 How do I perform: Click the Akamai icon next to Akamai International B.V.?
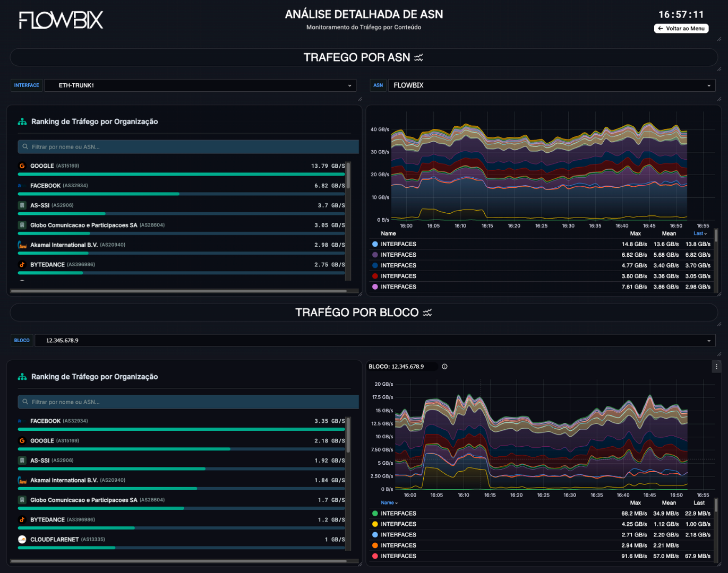click(21, 245)
